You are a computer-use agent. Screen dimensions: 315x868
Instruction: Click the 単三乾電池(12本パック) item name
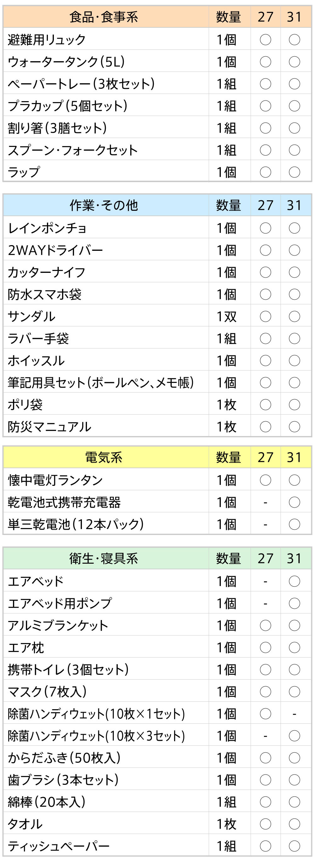(x=76, y=524)
